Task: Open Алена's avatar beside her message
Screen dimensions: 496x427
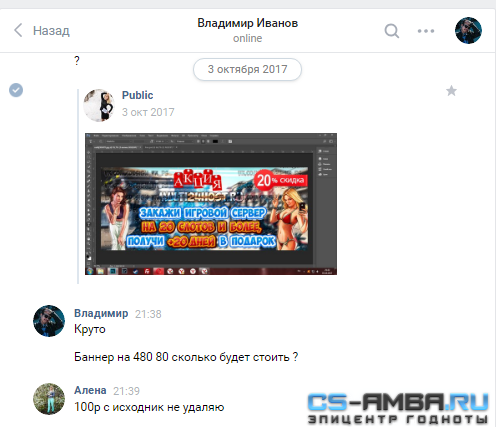Action: (49, 399)
